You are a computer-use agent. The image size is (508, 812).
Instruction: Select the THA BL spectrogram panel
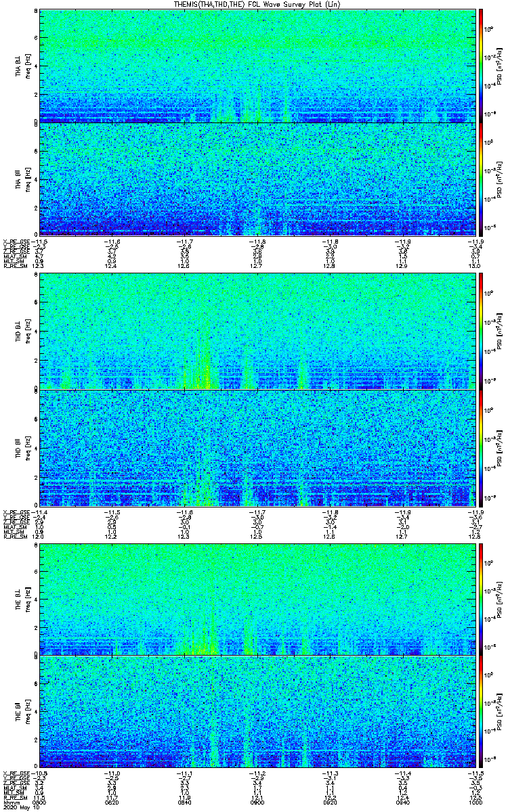click(x=257, y=66)
